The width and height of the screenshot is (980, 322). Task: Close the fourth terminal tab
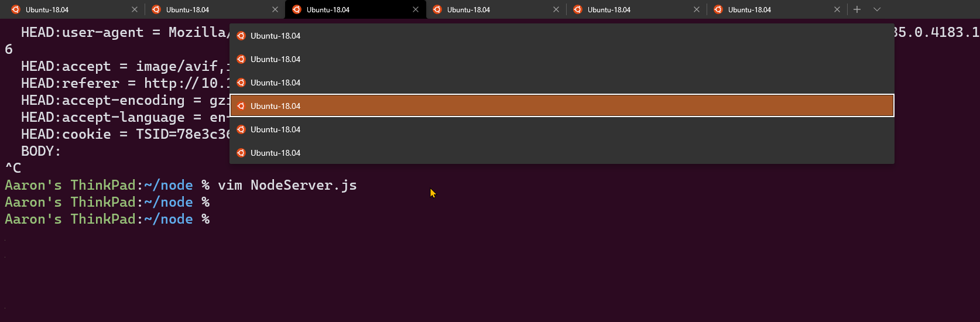(556, 9)
